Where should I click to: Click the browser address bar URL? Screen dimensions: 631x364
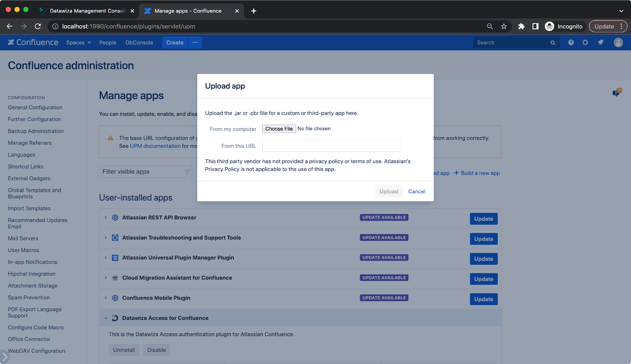129,26
